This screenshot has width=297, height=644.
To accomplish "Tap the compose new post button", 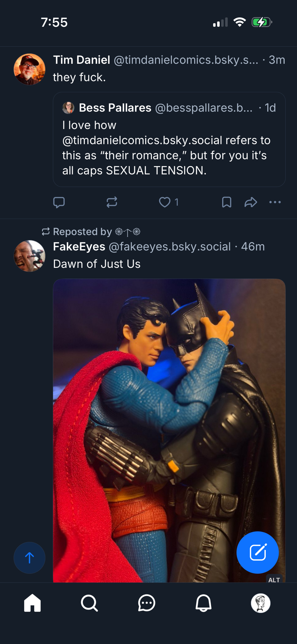I will 257,553.
